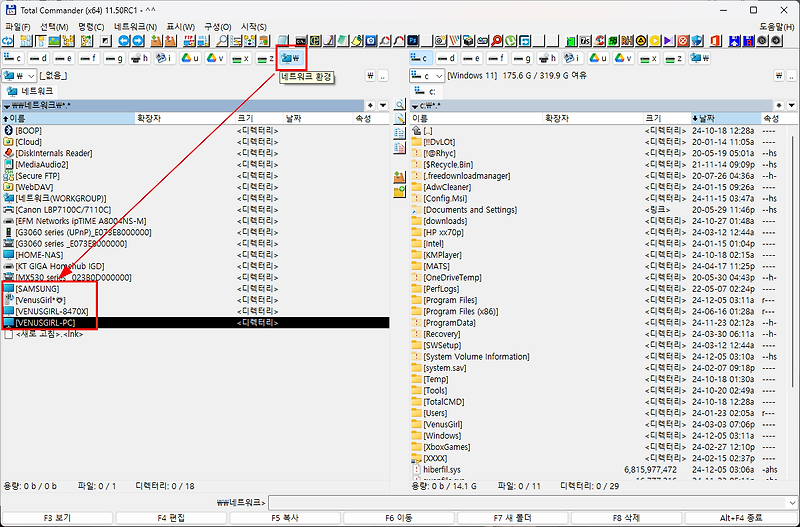Expand the command line history dropdown

coord(791,503)
